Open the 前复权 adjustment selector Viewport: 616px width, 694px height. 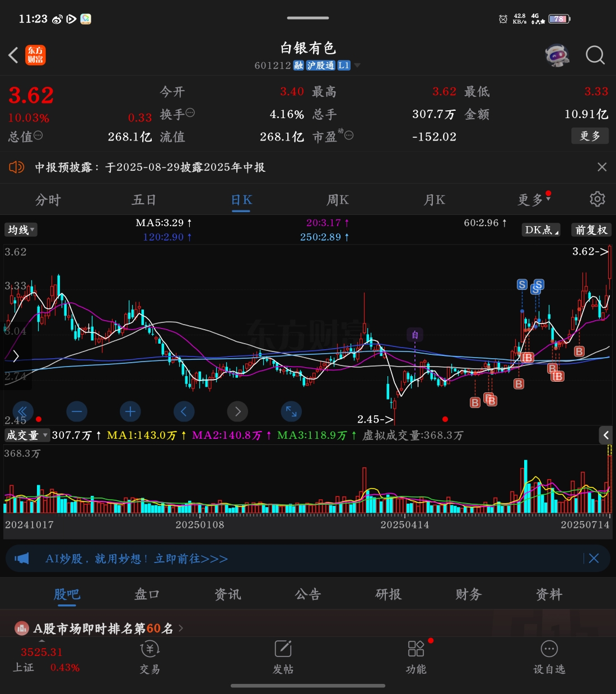click(x=591, y=229)
